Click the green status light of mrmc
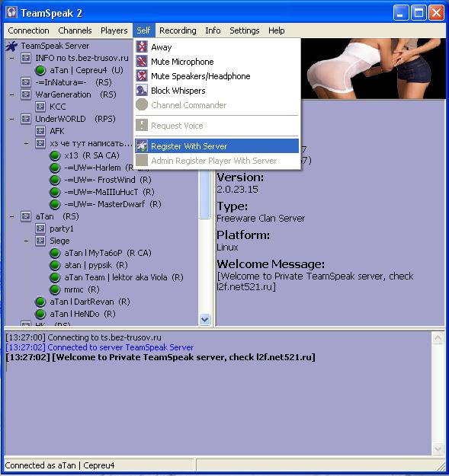449x476 pixels. pos(55,289)
